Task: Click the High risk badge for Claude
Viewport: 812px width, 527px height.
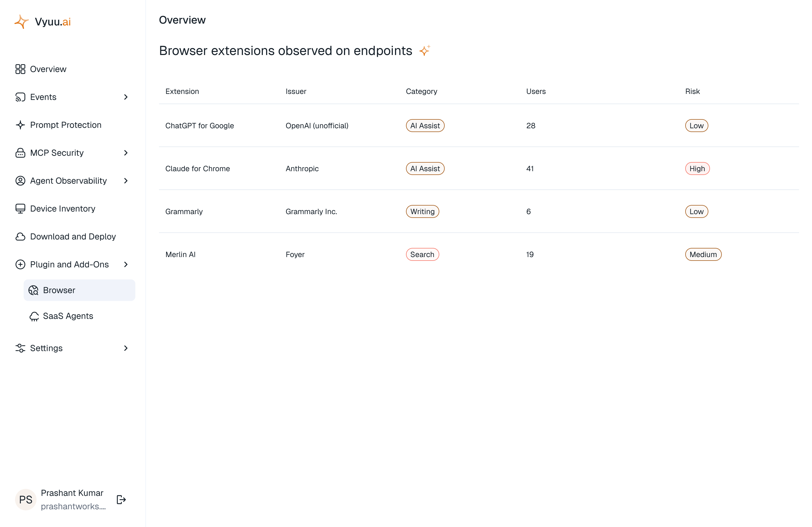Action: (697, 169)
